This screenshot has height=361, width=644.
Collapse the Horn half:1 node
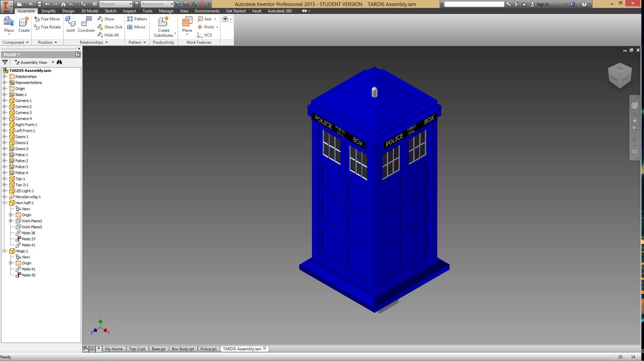4,203
